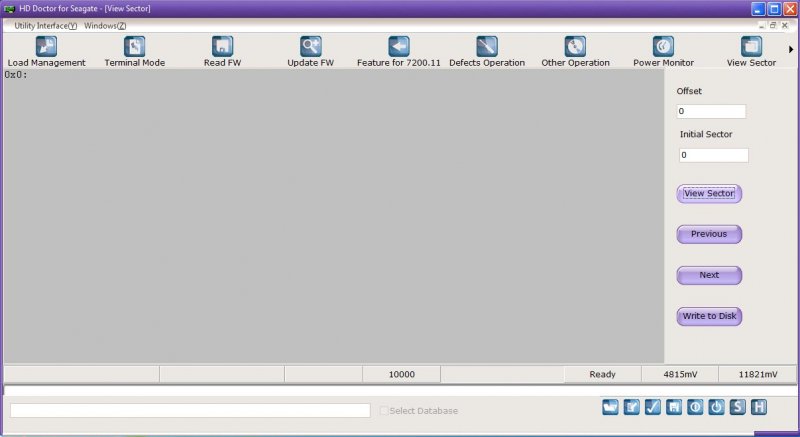Select Feature for 7200.11
The height and width of the screenshot is (437, 800).
click(398, 52)
